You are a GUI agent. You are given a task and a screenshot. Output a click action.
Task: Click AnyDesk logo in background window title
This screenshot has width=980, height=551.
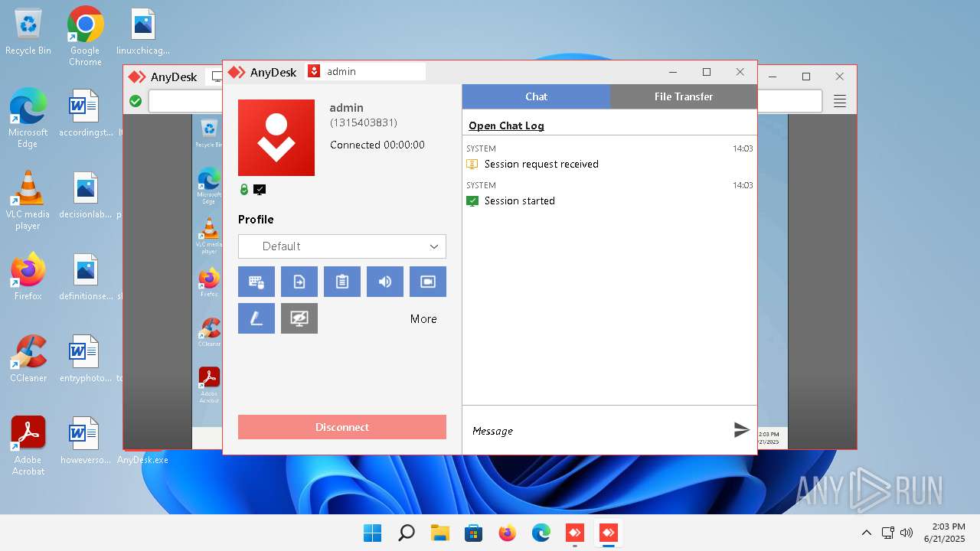tap(137, 77)
